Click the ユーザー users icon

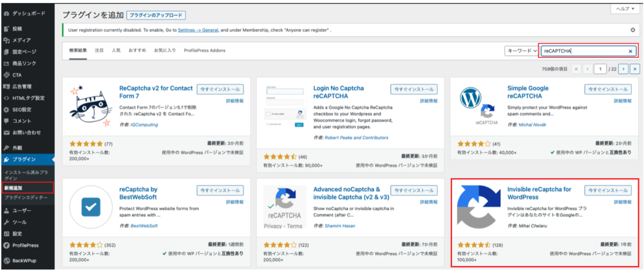[x=6, y=211]
